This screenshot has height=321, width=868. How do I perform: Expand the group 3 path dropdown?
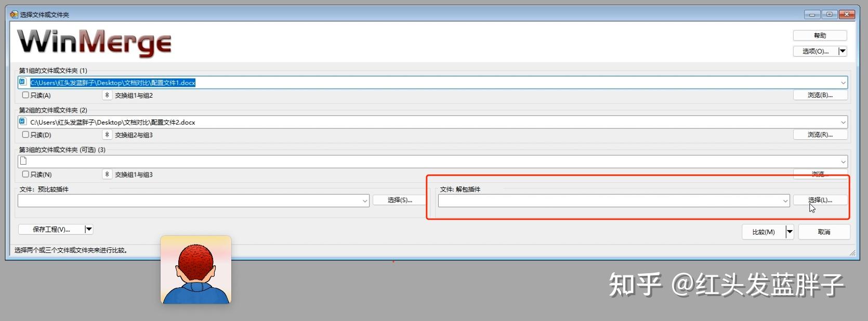[x=843, y=162]
